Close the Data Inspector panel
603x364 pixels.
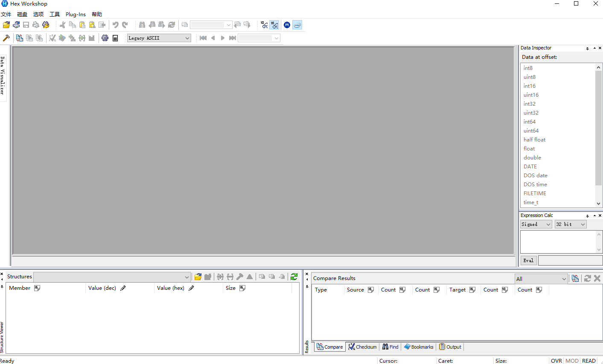click(600, 48)
